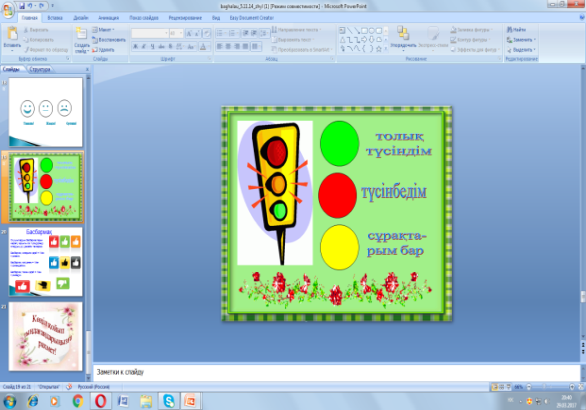
Task: Expand the Layout (Макет) dropdown
Action: tap(104, 30)
